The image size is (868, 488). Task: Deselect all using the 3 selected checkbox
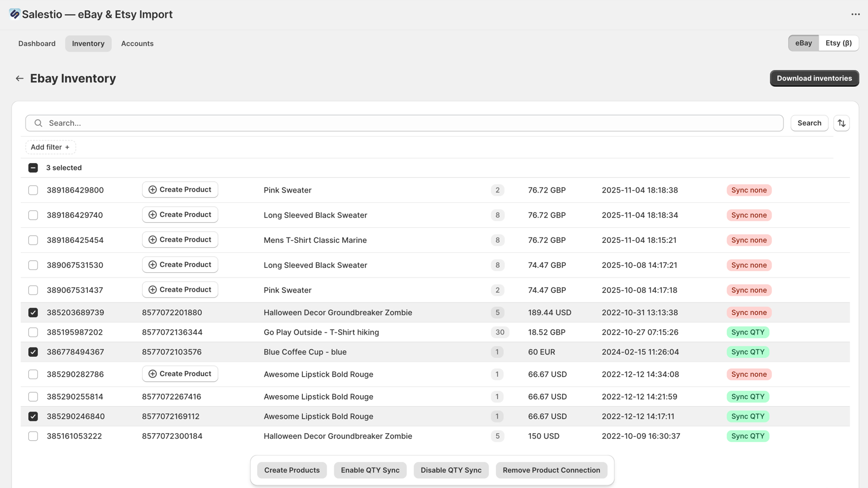pyautogui.click(x=33, y=168)
